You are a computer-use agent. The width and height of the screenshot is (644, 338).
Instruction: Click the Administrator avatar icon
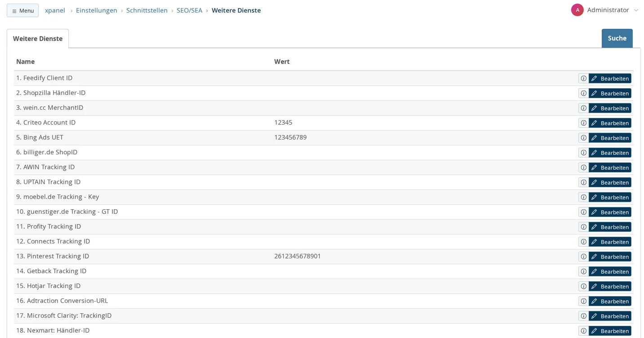tap(577, 10)
